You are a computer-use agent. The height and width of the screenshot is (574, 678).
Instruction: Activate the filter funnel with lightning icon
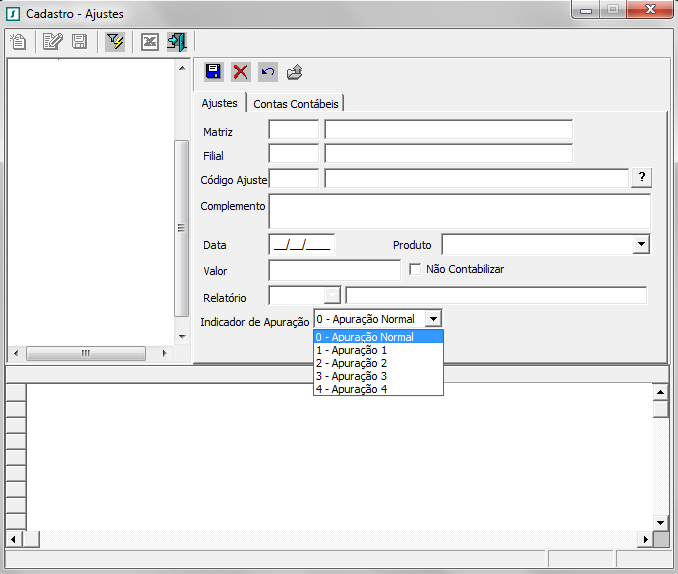115,42
